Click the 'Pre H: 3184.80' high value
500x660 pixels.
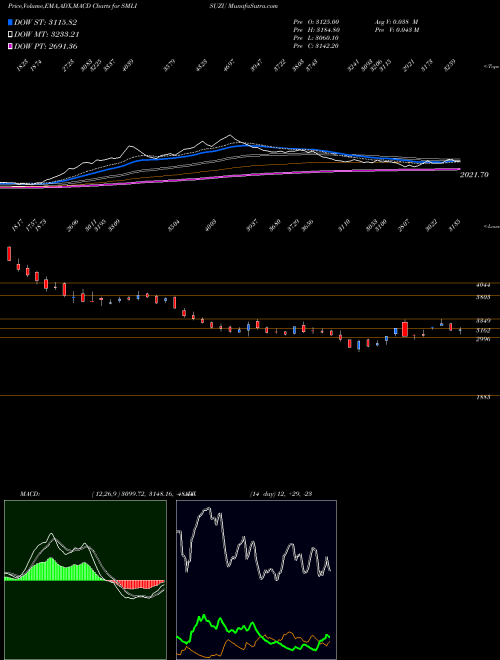316,30
